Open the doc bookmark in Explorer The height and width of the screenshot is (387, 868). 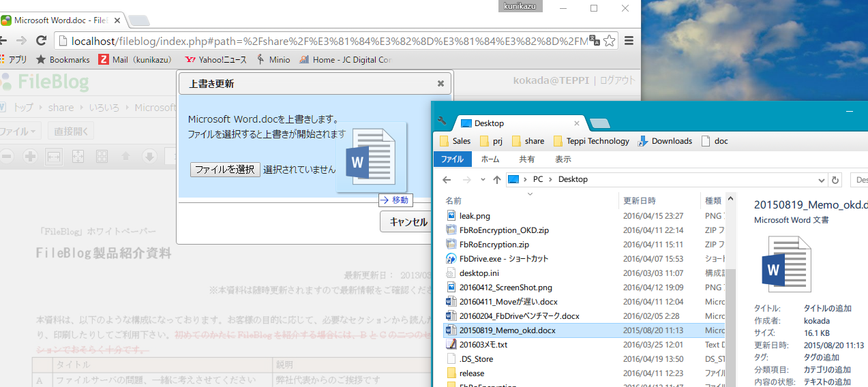(x=715, y=141)
